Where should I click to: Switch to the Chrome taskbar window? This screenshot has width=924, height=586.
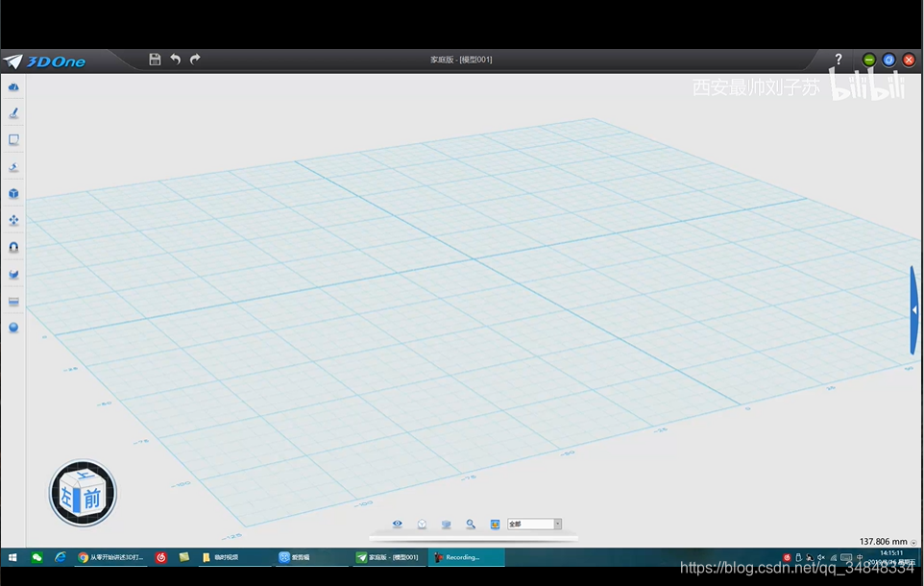pyautogui.click(x=110, y=557)
